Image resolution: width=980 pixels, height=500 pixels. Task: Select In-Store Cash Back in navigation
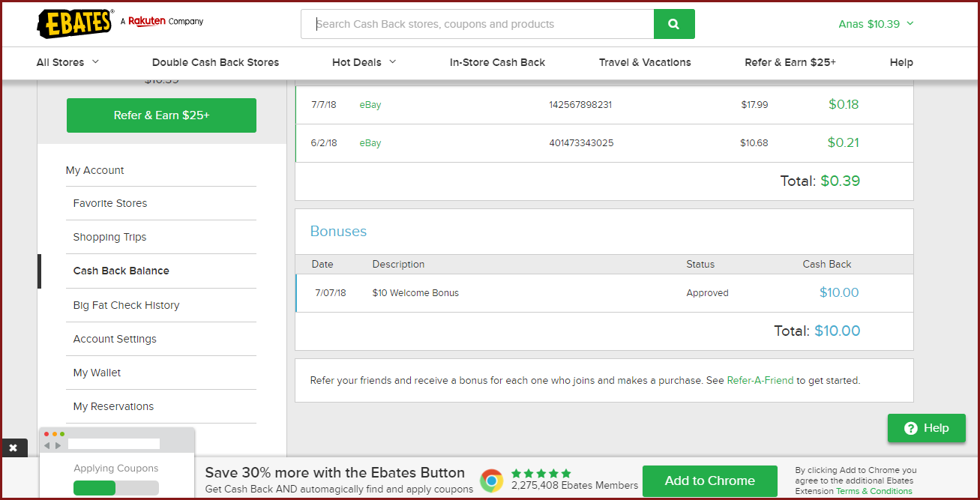(497, 62)
